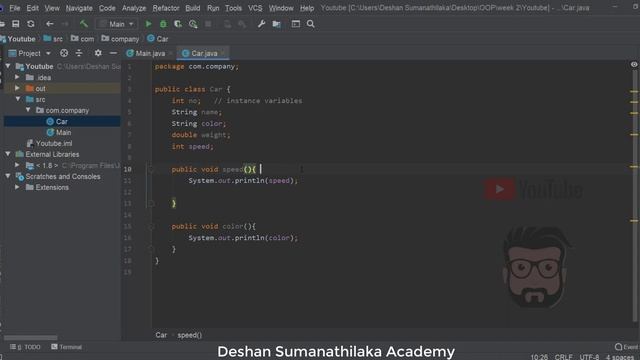Click the Run Anything window icon
Screen dimensions: 640x360
(x=296, y=24)
